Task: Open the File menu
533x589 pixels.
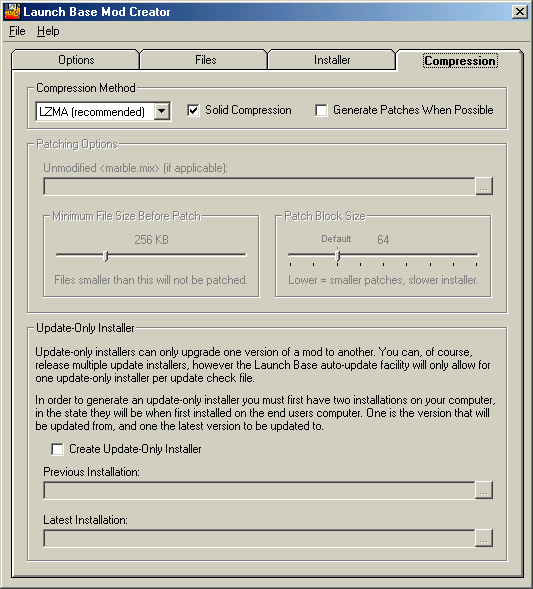Action: pos(17,31)
